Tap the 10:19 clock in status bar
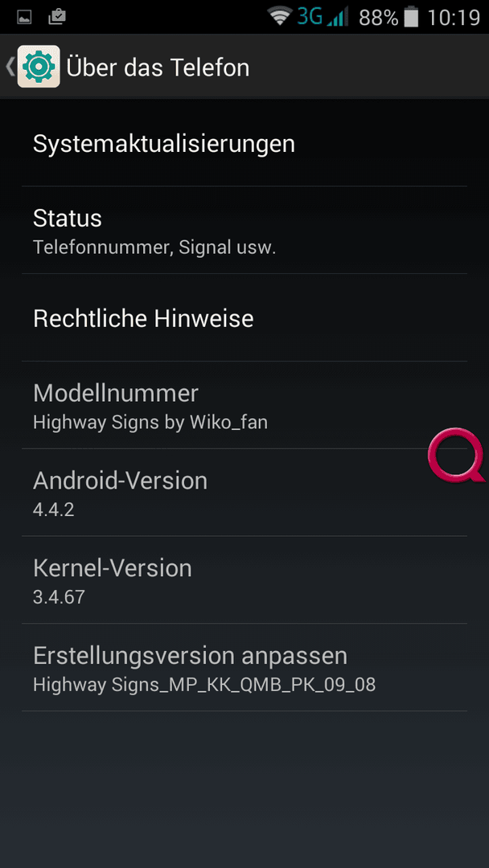The width and height of the screenshot is (489, 868). click(454, 18)
